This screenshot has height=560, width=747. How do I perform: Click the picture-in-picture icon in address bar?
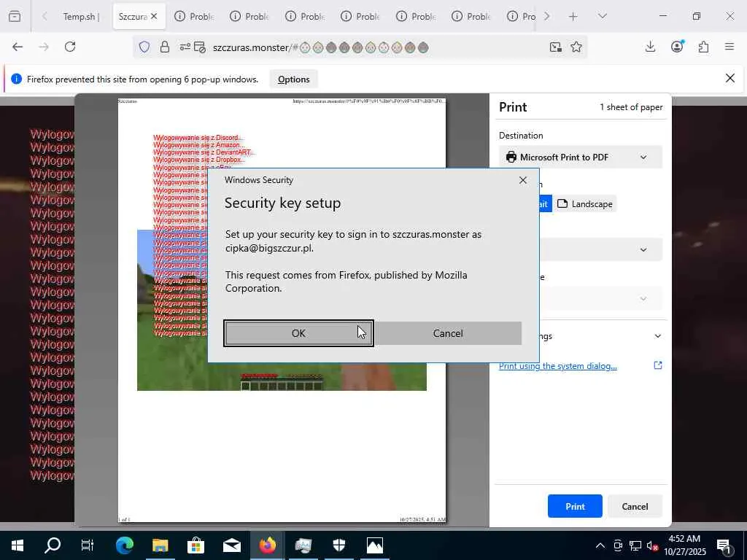pyautogui.click(x=555, y=47)
